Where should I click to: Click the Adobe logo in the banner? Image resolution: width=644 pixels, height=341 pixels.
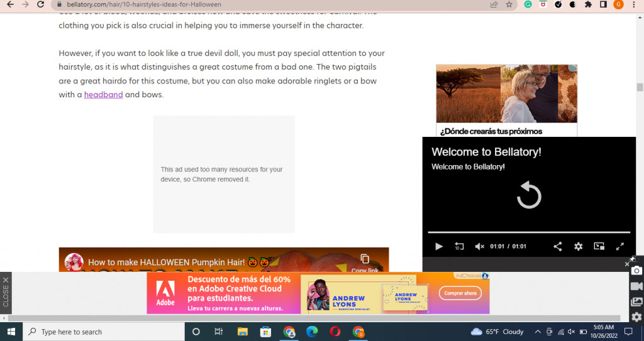165,293
